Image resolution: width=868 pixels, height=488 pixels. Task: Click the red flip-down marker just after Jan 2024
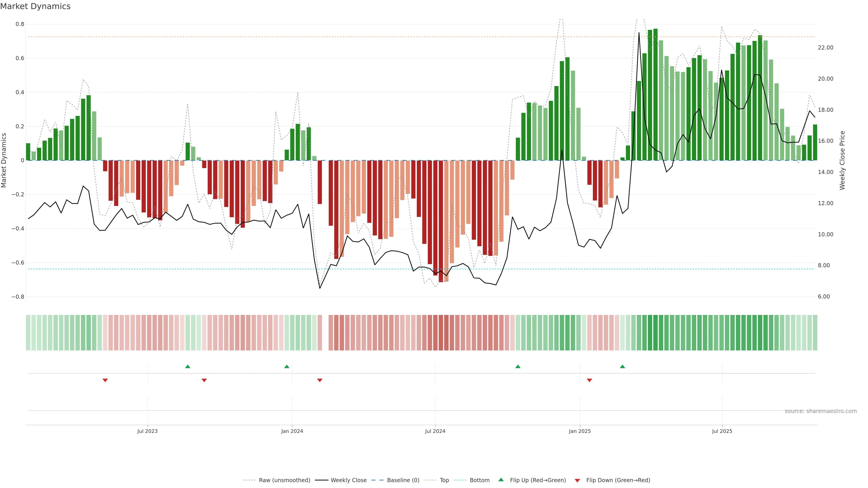(320, 380)
